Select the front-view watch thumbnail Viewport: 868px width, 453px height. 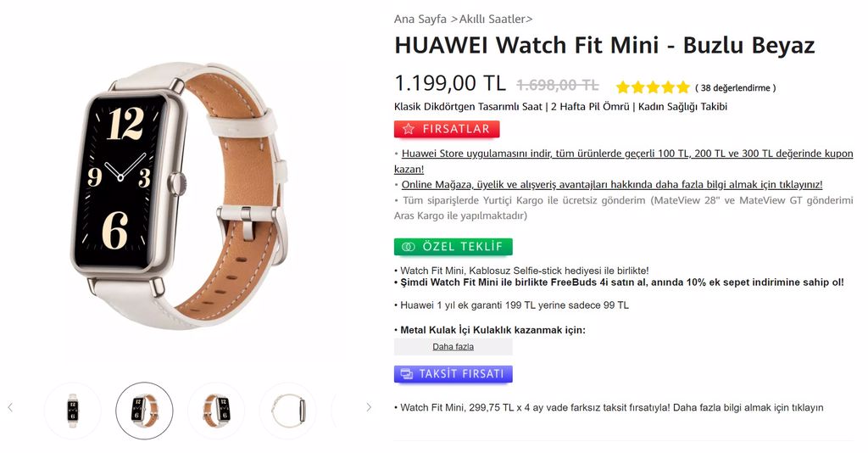73,411
